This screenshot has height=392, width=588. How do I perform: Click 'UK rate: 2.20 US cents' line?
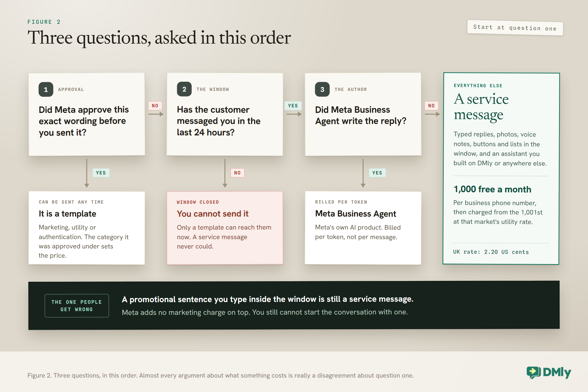(491, 252)
